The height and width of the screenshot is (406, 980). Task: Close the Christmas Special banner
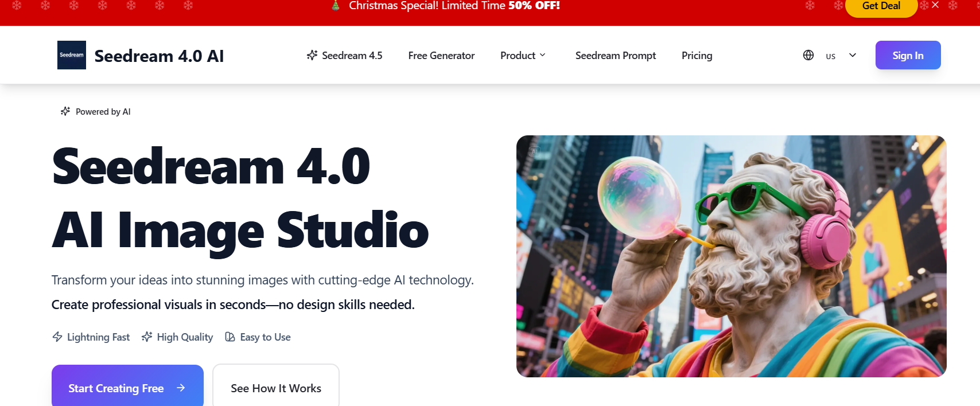pyautogui.click(x=935, y=5)
